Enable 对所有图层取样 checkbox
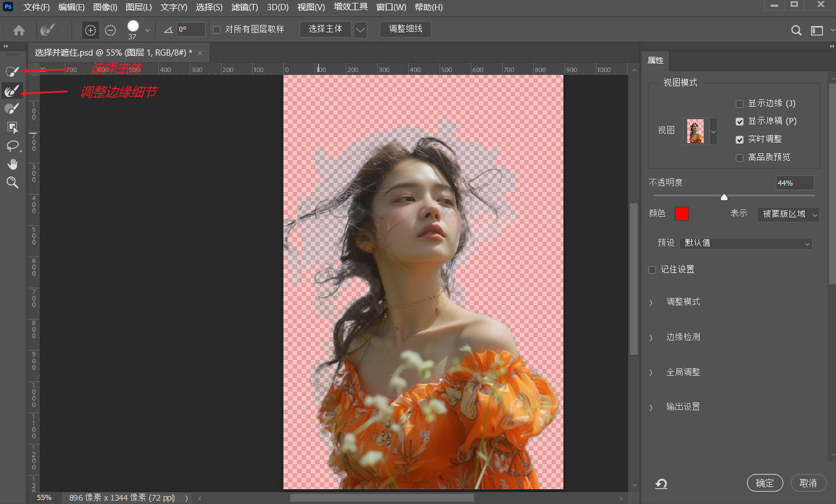The height and width of the screenshot is (504, 836). (216, 30)
